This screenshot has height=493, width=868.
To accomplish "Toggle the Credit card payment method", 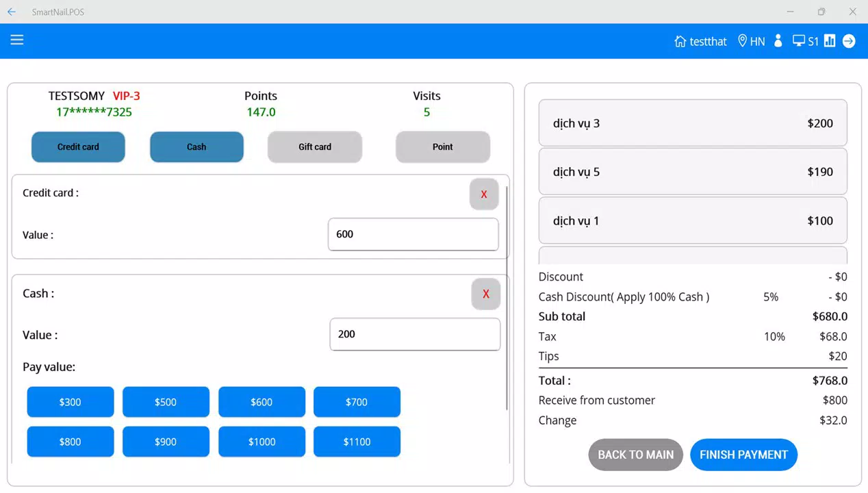I will [x=78, y=147].
